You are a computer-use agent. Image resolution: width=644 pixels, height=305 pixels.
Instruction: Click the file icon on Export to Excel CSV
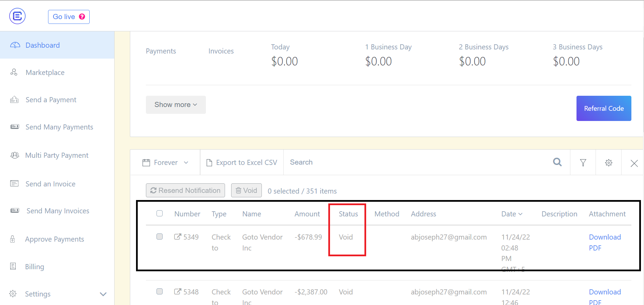pyautogui.click(x=209, y=163)
